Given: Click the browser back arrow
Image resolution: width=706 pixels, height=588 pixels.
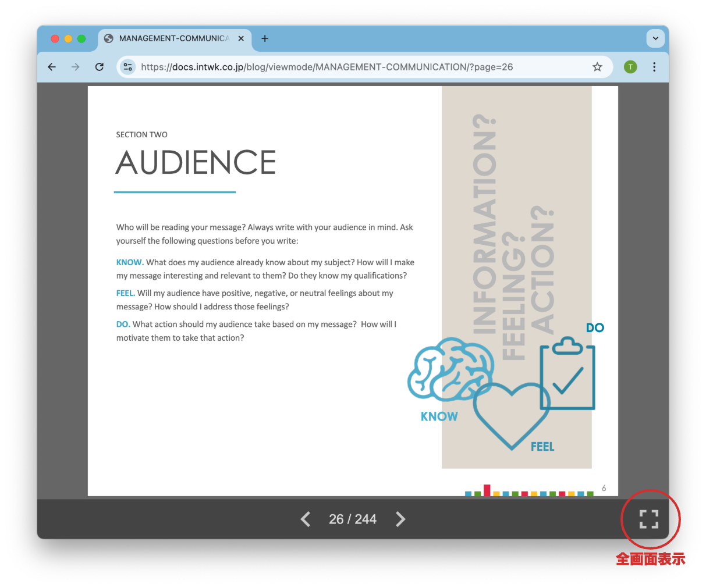Looking at the screenshot, I should point(52,67).
